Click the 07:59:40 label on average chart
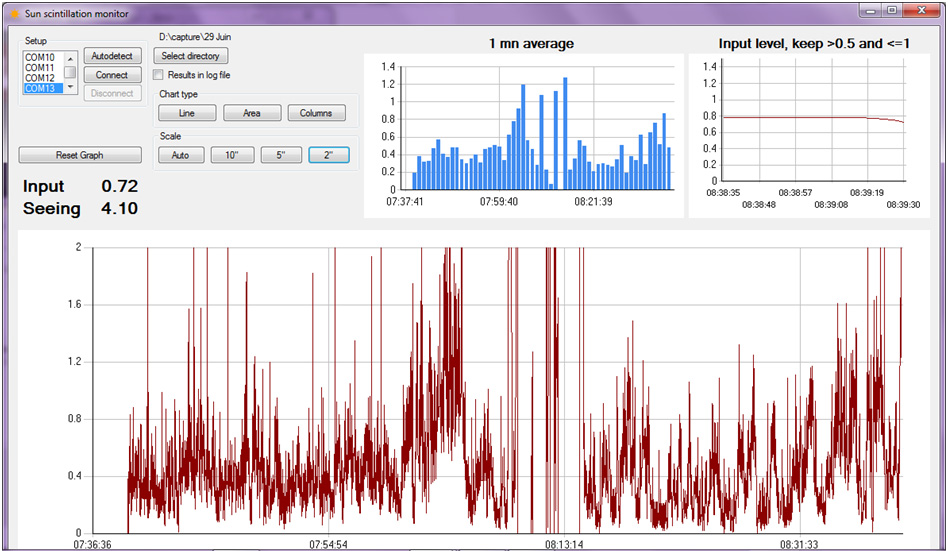This screenshot has height=551, width=948. [499, 201]
